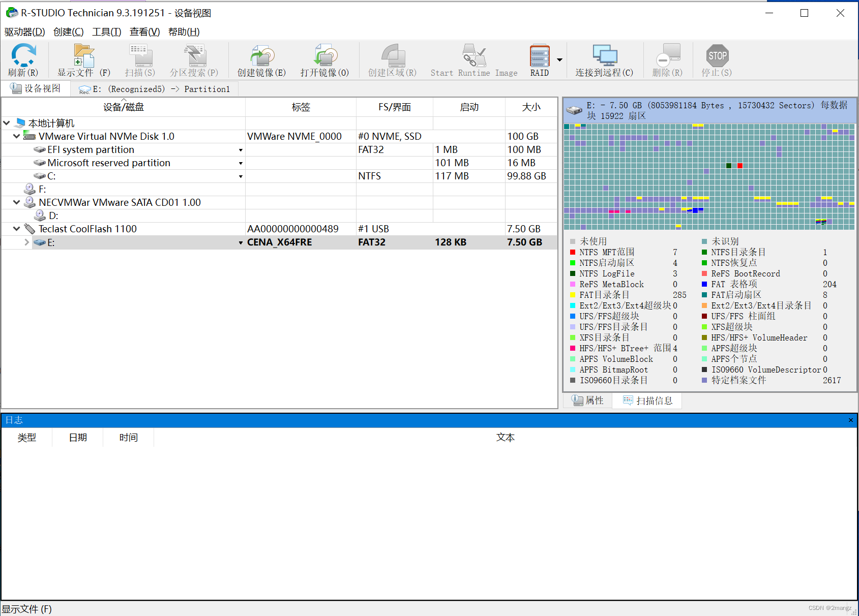Screen dimensions: 859x616
Task: Collapse the VMware Virtual NVMe Disk node
Action: click(16, 136)
